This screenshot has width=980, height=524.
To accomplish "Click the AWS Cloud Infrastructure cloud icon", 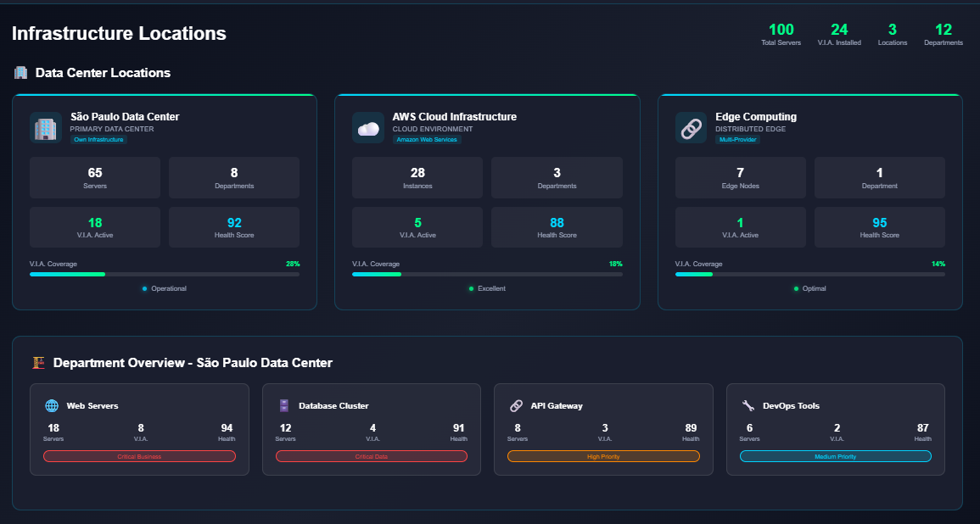I will [368, 128].
